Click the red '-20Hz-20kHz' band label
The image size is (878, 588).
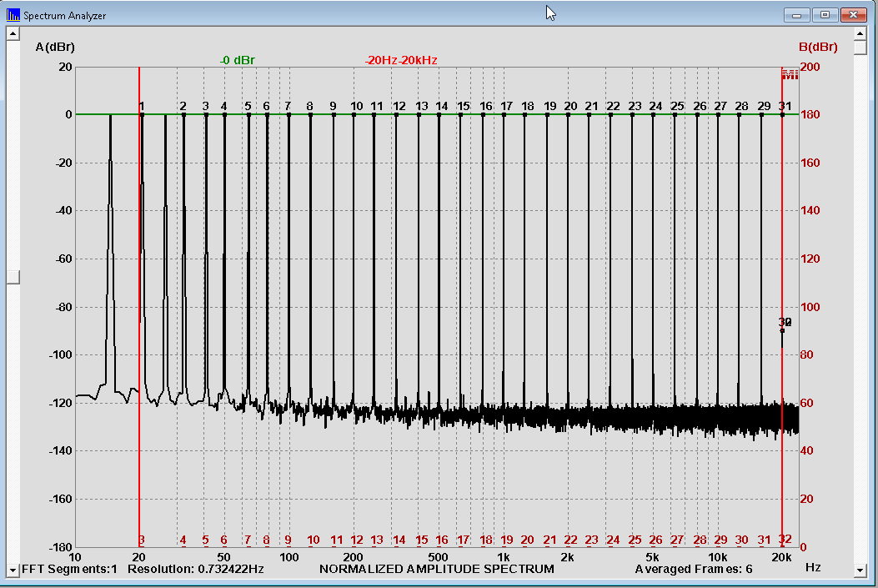pos(401,60)
